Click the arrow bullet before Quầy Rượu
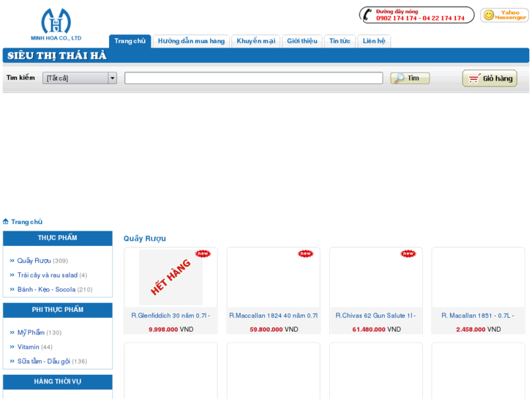 point(12,261)
